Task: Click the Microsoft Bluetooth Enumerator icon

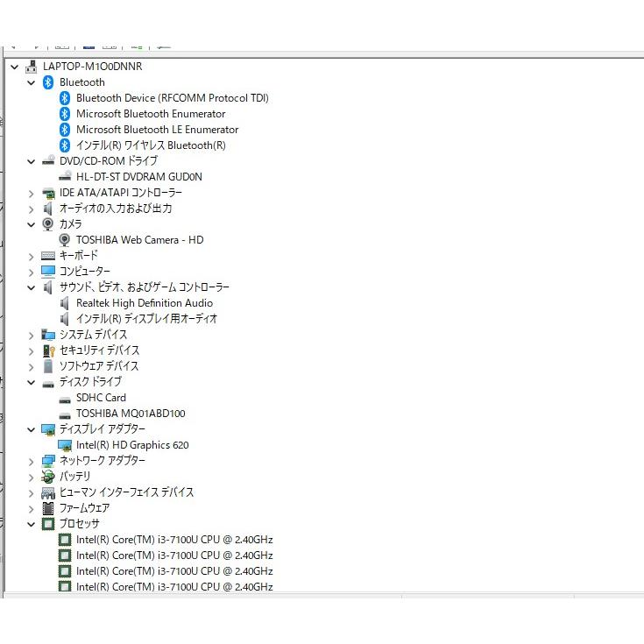Action: pos(65,114)
